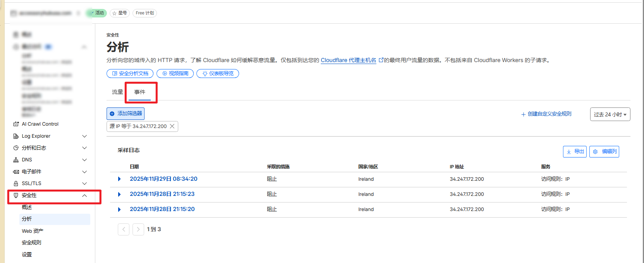Screen dimensions: 644x263
Task: Click the 采取的措施 column header
Action: tap(278, 167)
